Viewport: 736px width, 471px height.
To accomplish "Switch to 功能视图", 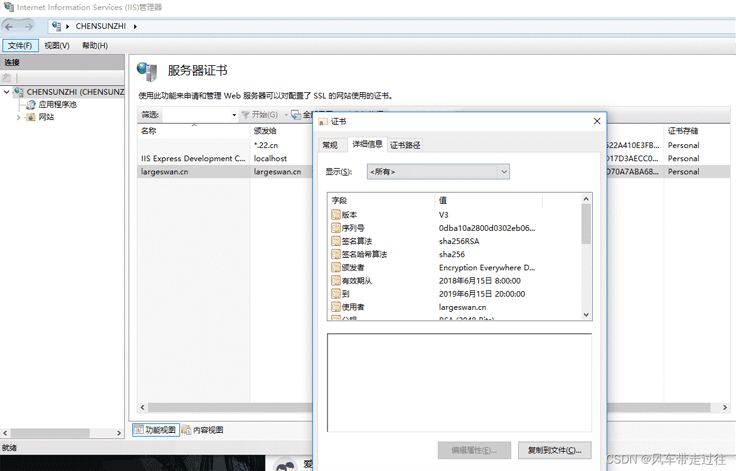I will (x=156, y=430).
